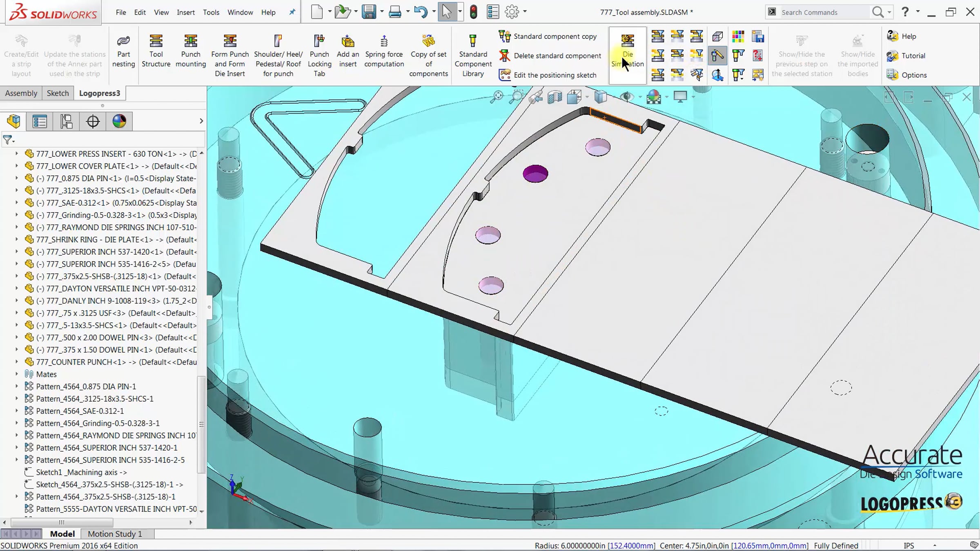Open the Part nesting tool
The height and width of the screenshot is (551, 980).
(123, 51)
